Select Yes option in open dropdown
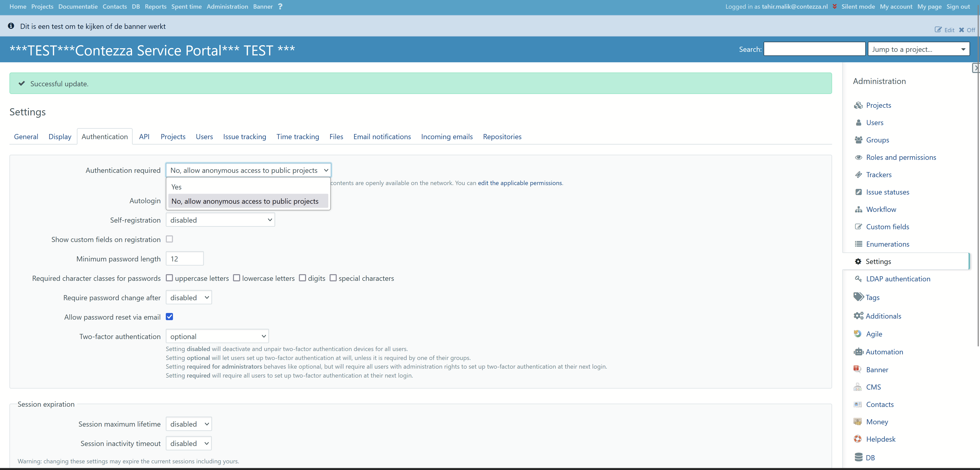The height and width of the screenshot is (470, 980). click(248, 187)
